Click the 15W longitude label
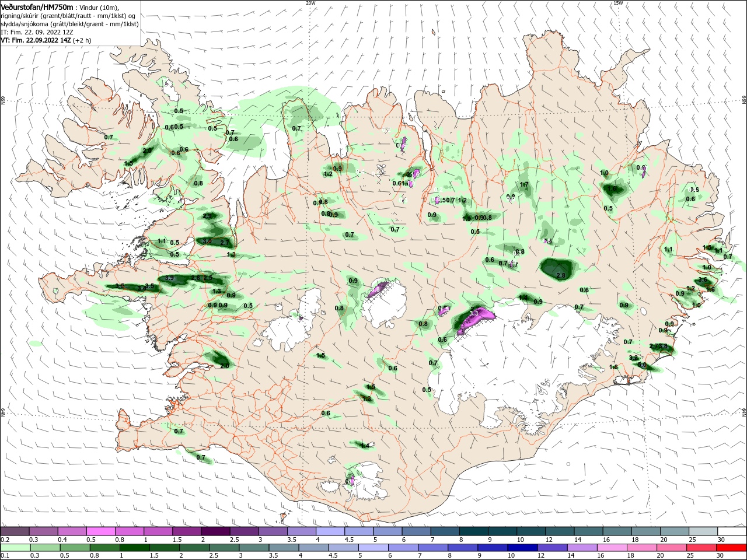747x560 pixels. click(x=618, y=3)
